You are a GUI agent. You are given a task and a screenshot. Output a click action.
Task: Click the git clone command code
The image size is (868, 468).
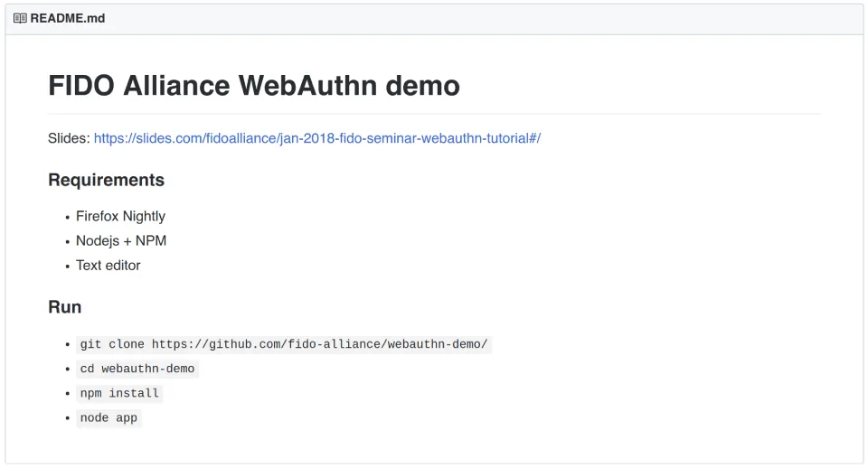point(284,344)
